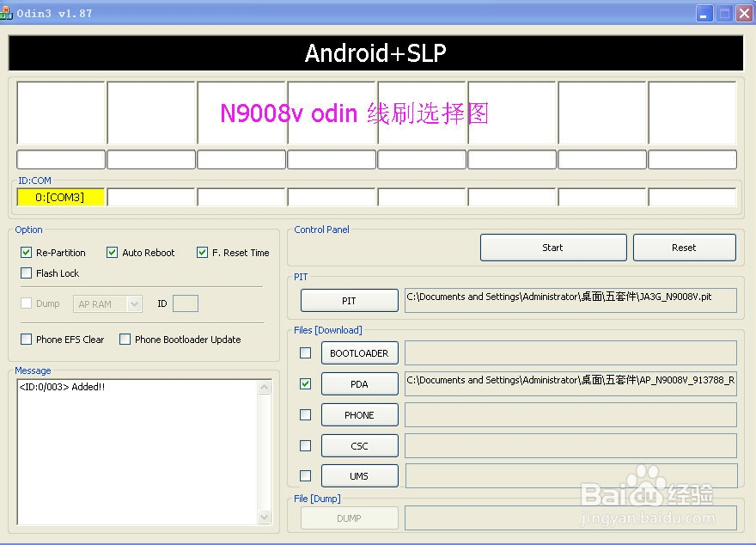The height and width of the screenshot is (545, 756).
Task: Click the BOOTLOADER file path field
Action: 570,352
